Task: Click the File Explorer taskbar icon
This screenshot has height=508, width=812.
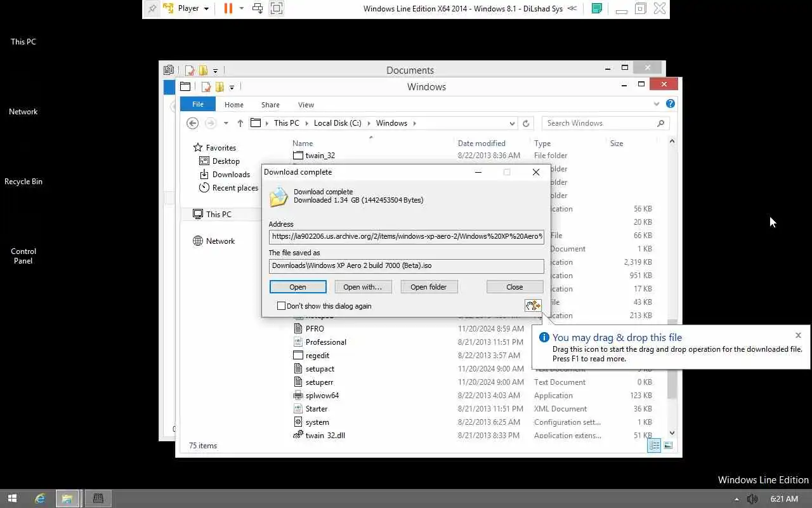Action: pyautogui.click(x=67, y=498)
